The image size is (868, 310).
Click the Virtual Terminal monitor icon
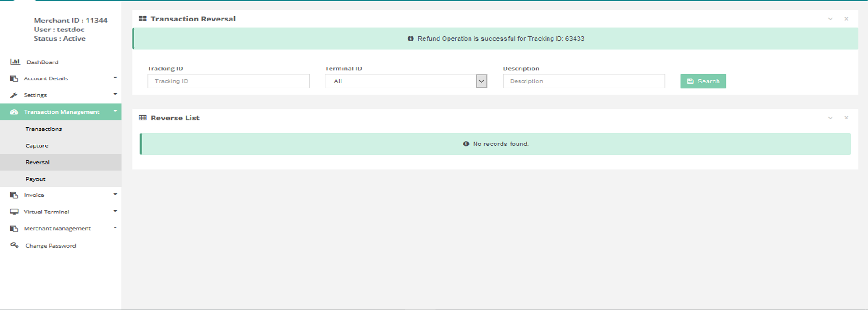tap(14, 212)
